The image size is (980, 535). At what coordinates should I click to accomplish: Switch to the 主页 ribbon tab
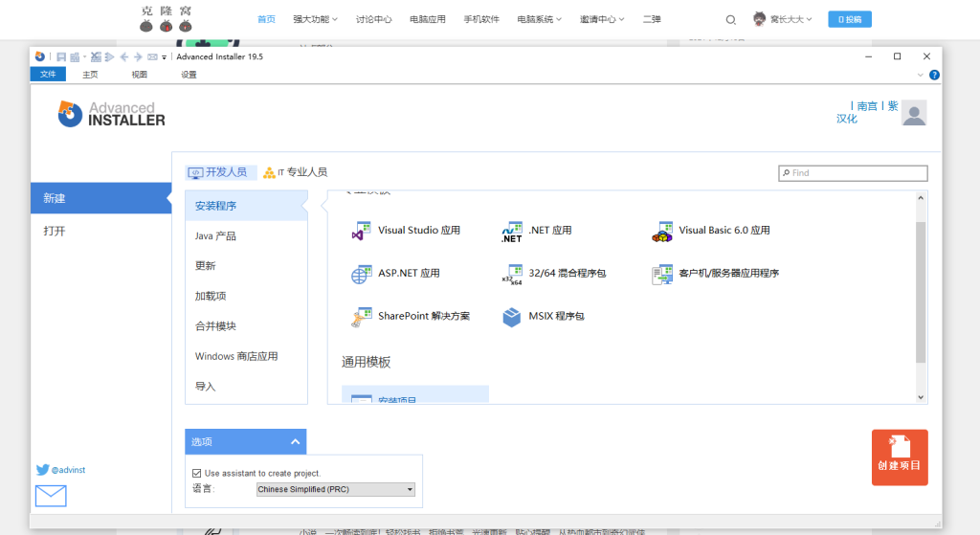90,75
